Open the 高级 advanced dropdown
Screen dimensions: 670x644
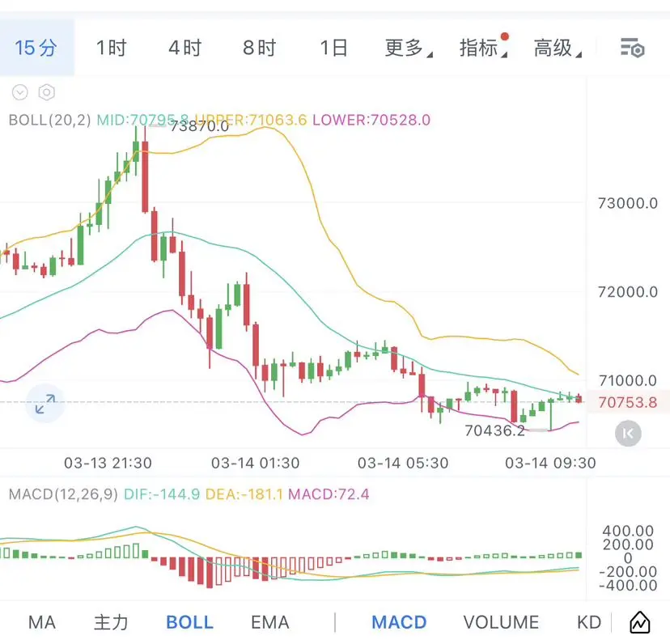pyautogui.click(x=558, y=48)
